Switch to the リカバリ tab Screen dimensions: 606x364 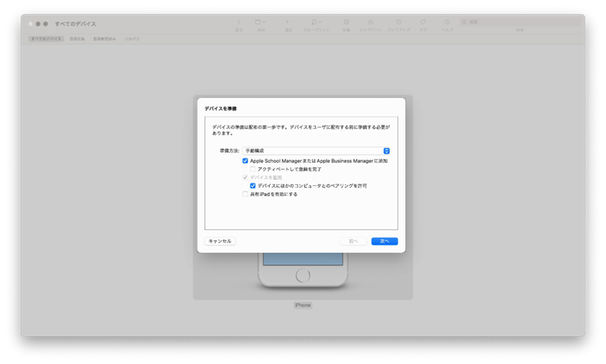coord(131,39)
